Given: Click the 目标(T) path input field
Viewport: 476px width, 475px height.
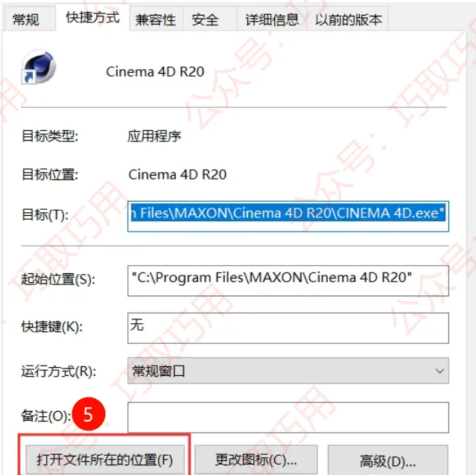Looking at the screenshot, I should [288, 216].
